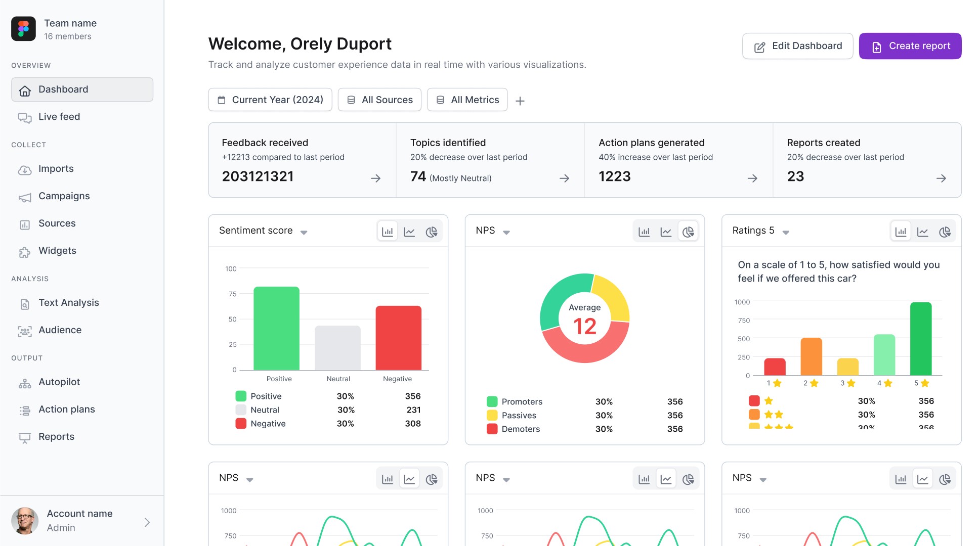Switch top NPS widget to bar chart view

(x=644, y=232)
